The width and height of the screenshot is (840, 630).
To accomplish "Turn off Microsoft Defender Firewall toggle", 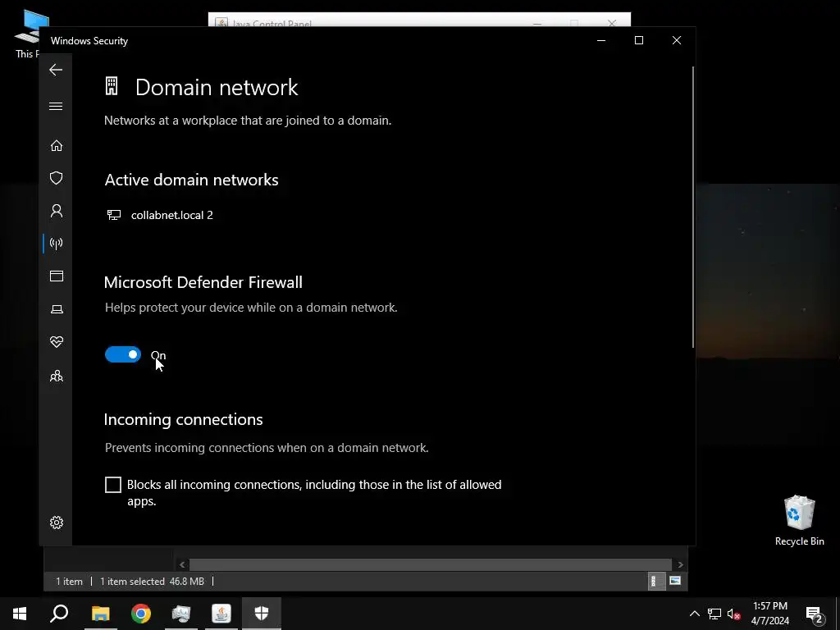I will [x=123, y=354].
